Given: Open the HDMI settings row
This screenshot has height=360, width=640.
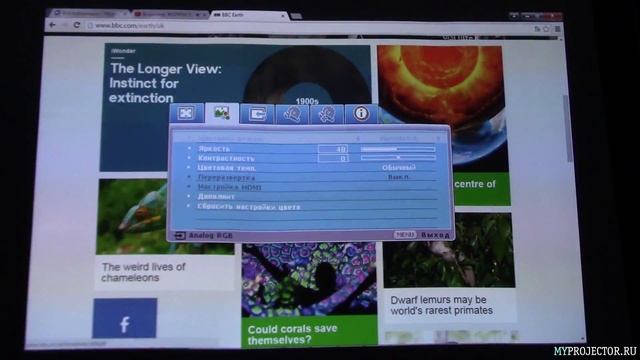Looking at the screenshot, I should pyautogui.click(x=311, y=187).
